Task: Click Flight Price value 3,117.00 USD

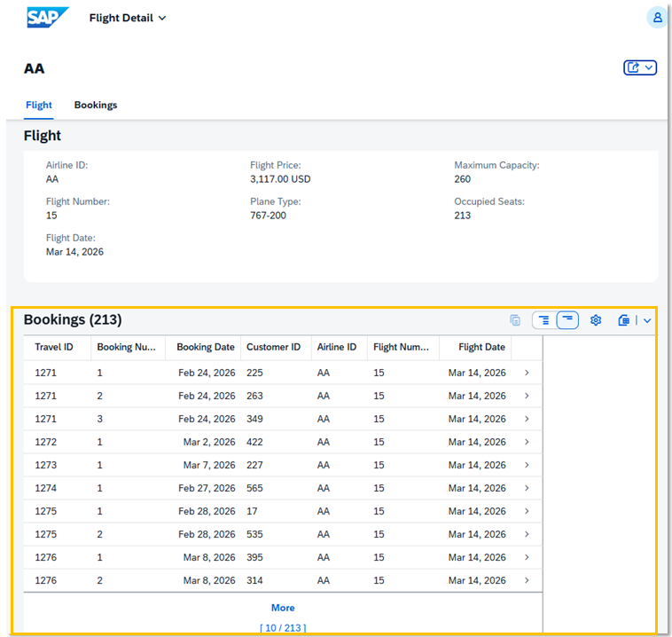Action: 280,179
